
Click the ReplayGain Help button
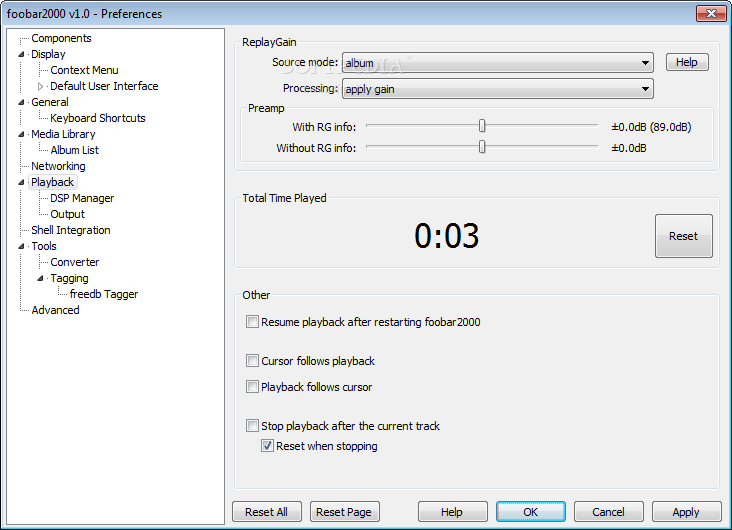(x=687, y=62)
